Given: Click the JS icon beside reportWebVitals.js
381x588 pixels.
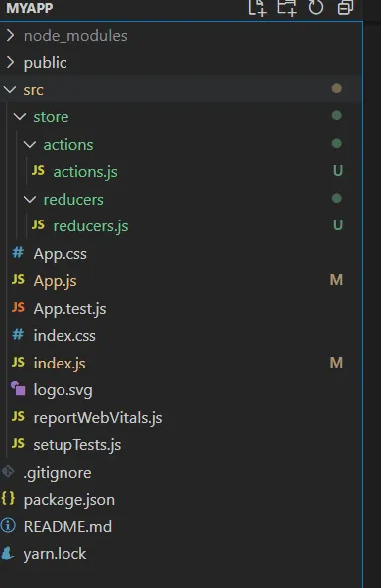Looking at the screenshot, I should (18, 416).
